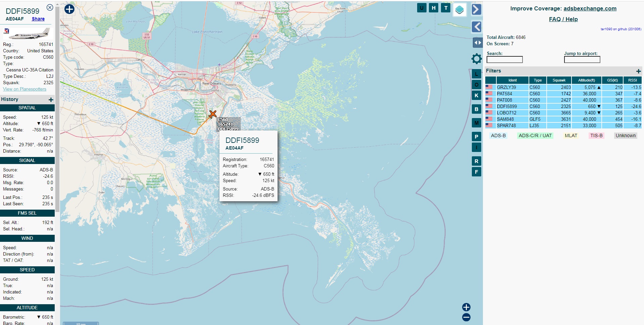Click the aircraft label tag on map

tap(229, 124)
